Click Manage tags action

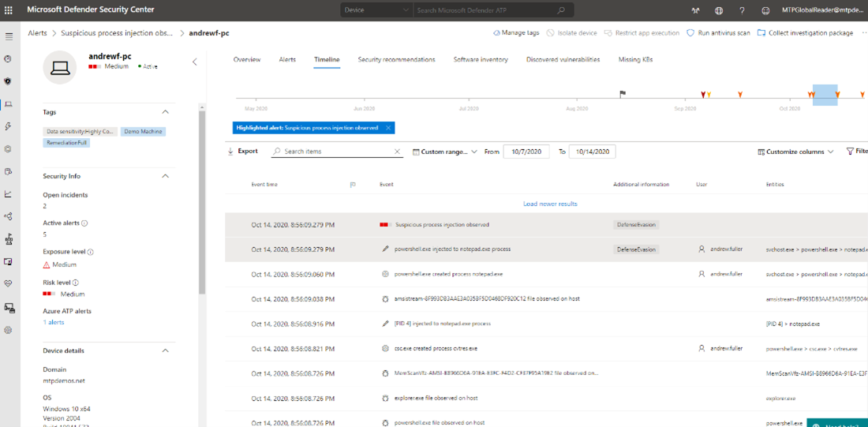pos(516,32)
